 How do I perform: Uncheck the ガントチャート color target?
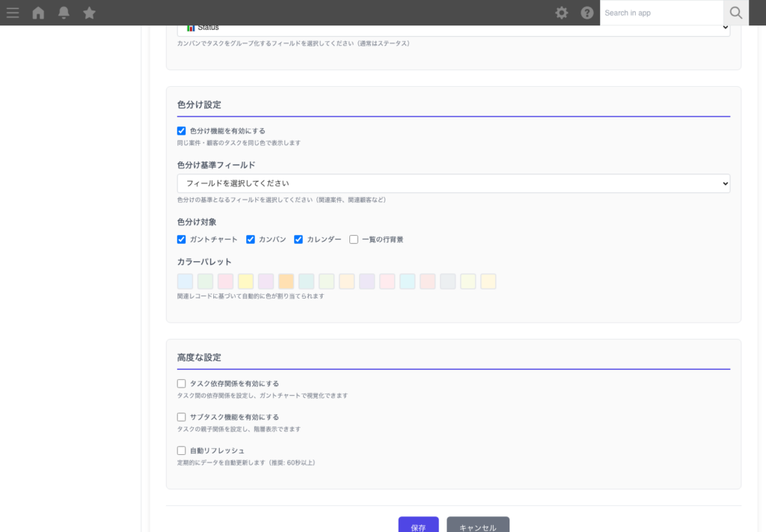point(181,239)
